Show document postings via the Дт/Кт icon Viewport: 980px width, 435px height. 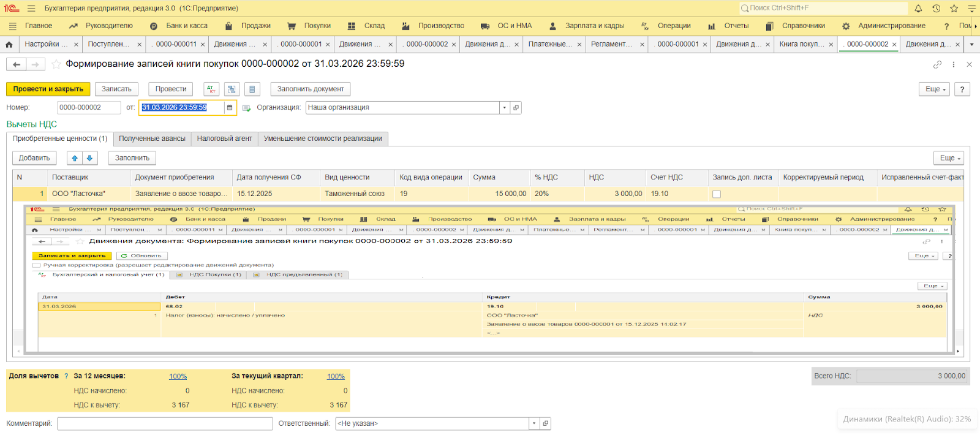click(x=211, y=89)
